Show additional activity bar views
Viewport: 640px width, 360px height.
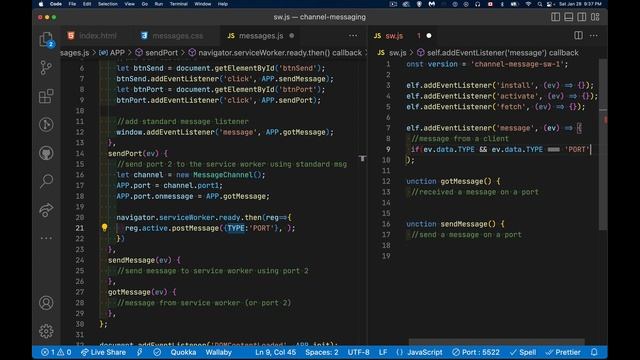(46, 238)
